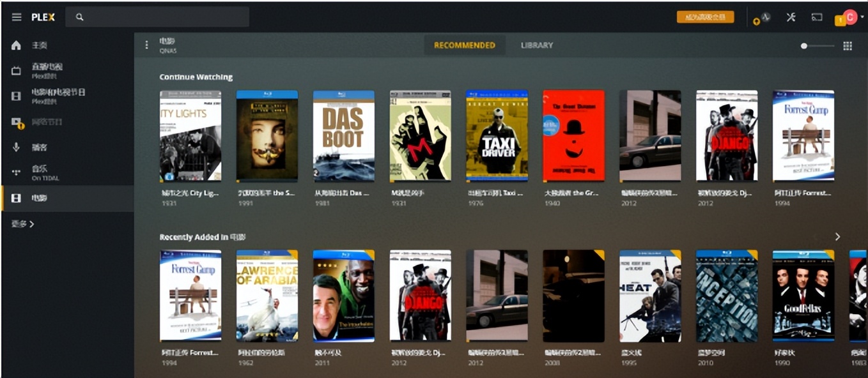868x378 pixels.
Task: Open the hamburger menu beside the PLEX logo
Action: (x=17, y=17)
